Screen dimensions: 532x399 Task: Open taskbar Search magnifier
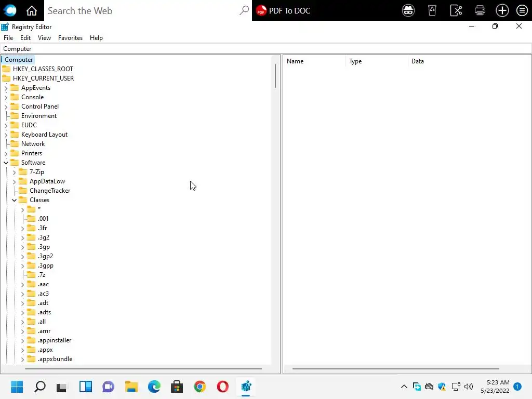[39, 387]
